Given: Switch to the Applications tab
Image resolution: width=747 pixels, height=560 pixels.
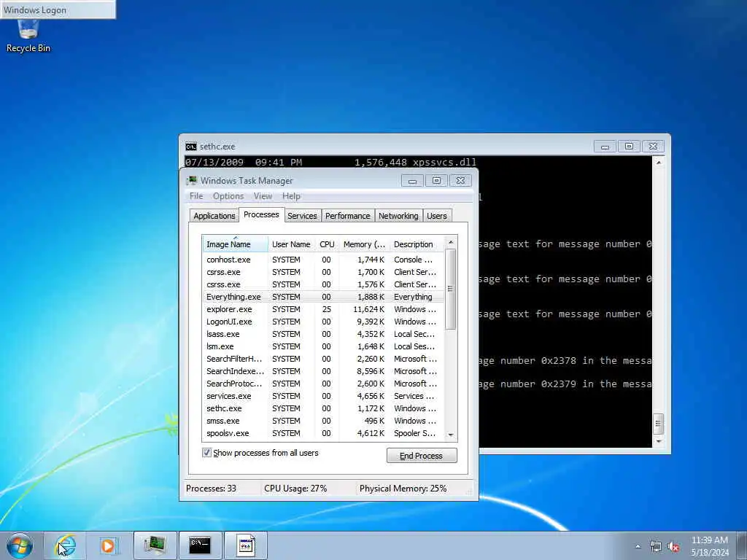Looking at the screenshot, I should click(214, 216).
